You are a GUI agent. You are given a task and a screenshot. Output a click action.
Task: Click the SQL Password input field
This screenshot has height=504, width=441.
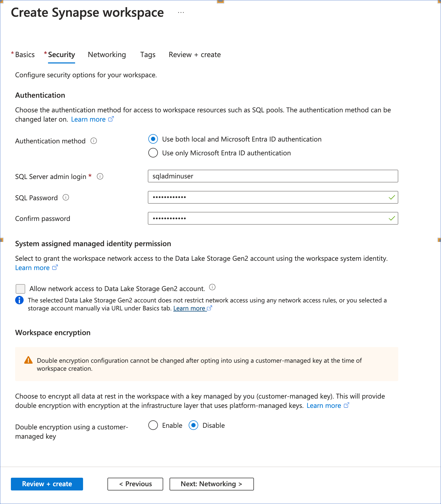pyautogui.click(x=273, y=197)
